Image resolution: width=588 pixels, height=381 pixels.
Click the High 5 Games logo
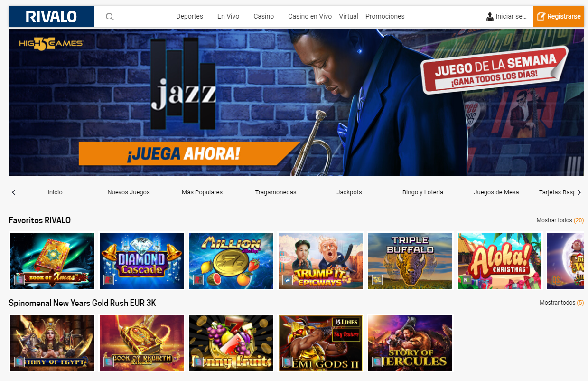(x=51, y=43)
